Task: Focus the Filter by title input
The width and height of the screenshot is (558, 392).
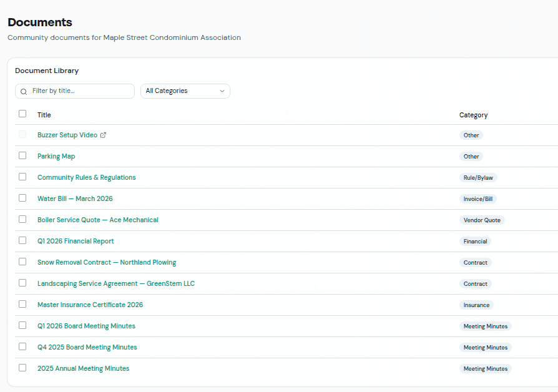Action: 75,91
